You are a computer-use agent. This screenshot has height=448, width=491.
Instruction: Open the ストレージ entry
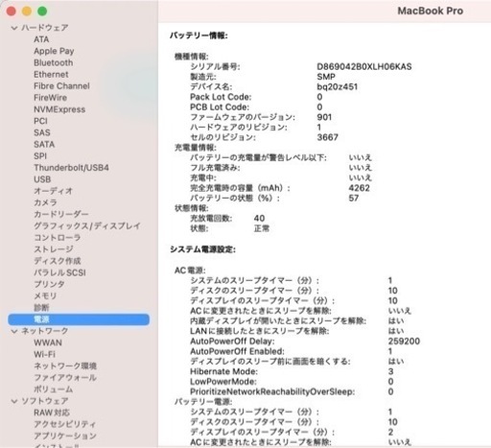point(54,249)
